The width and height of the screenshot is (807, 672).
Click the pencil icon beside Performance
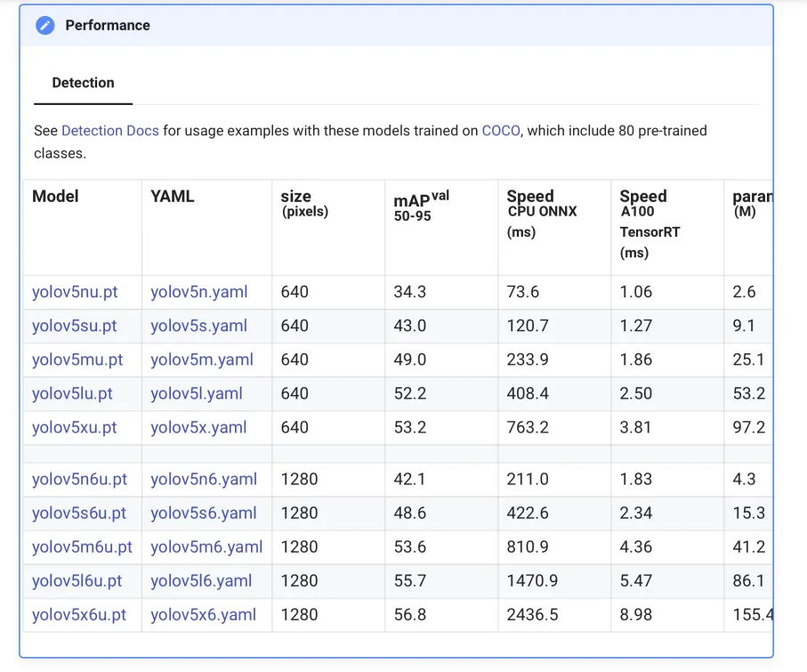(x=44, y=26)
